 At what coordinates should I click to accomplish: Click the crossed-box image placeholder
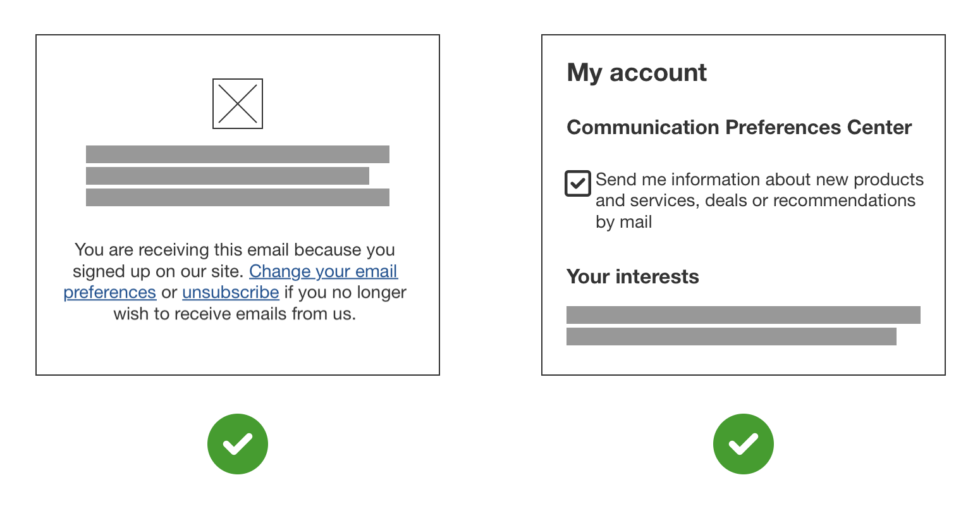click(237, 104)
